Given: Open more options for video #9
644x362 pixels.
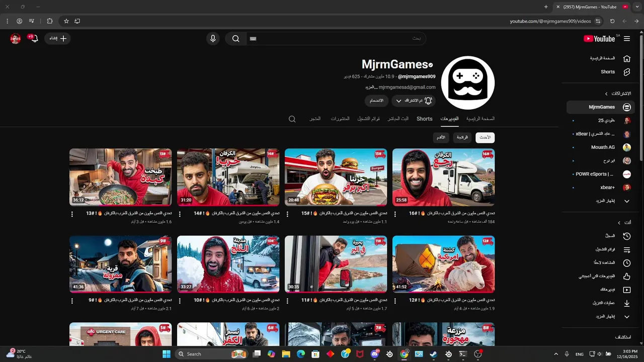Looking at the screenshot, I should [x=72, y=301].
